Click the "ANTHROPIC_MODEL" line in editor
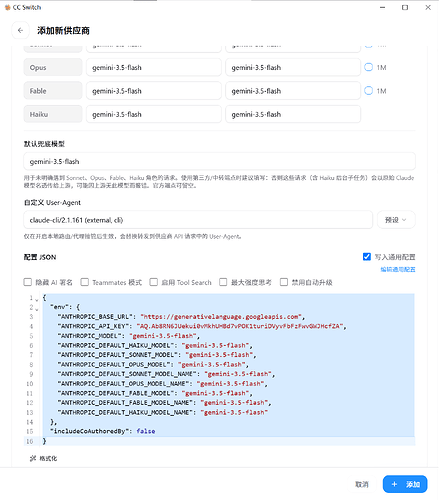The height and width of the screenshot is (500, 439). (x=129, y=336)
